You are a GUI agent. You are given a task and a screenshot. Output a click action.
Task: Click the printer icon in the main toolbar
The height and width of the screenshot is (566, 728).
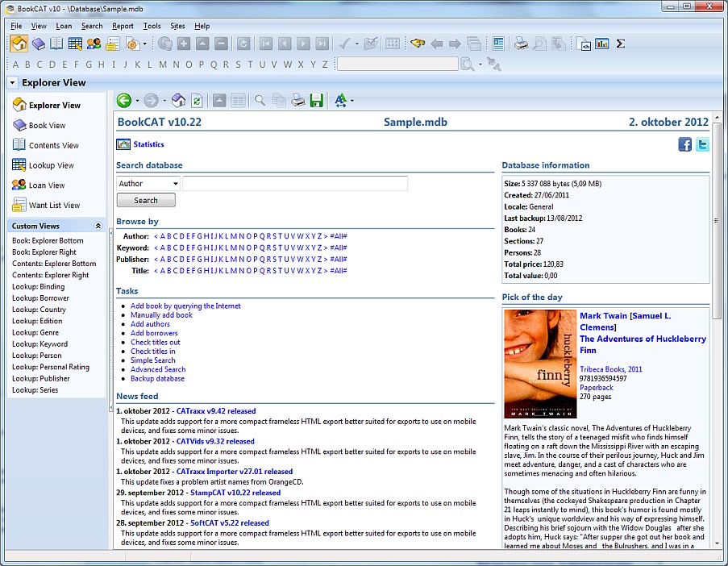(521, 44)
